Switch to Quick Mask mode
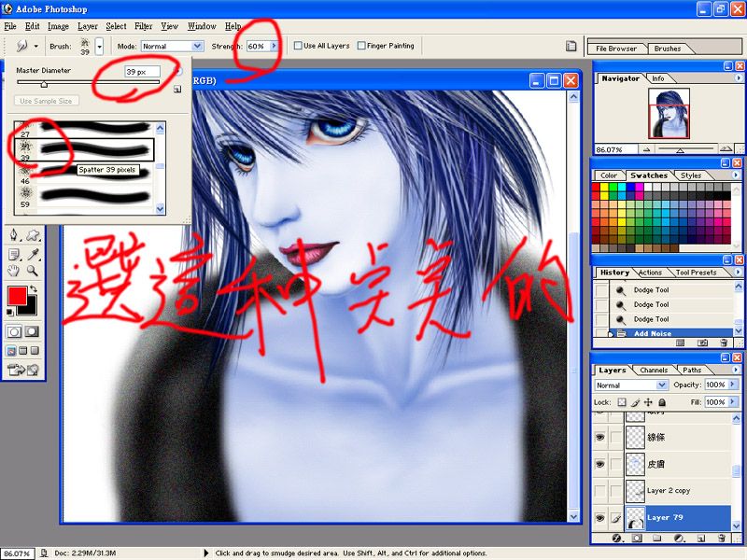The image size is (747, 560). [32, 331]
